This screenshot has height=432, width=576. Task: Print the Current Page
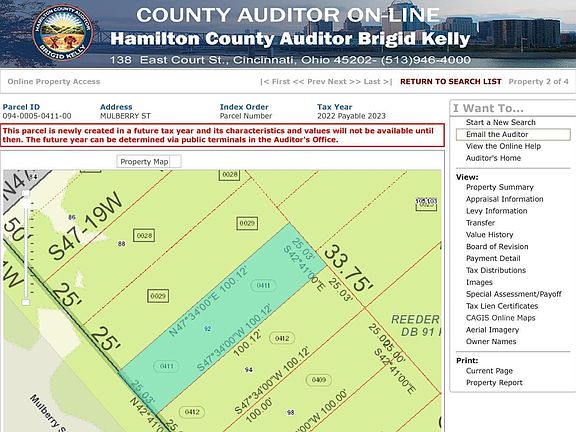[x=489, y=371]
